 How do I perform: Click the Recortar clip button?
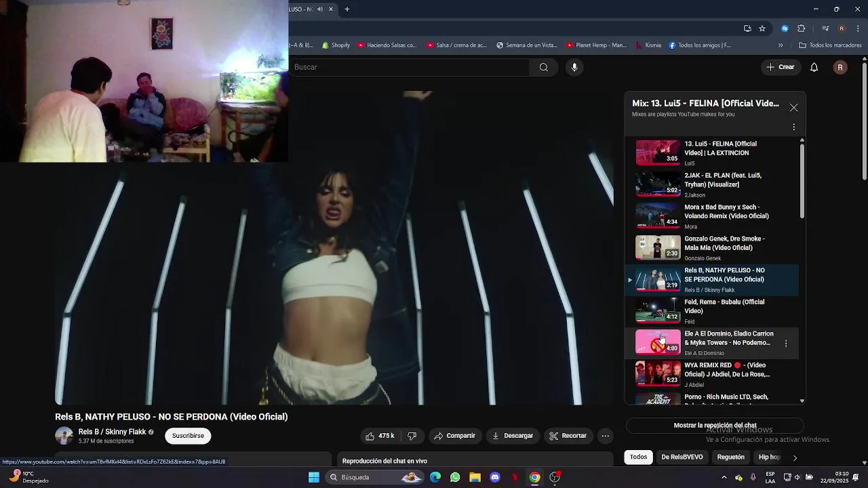click(568, 436)
